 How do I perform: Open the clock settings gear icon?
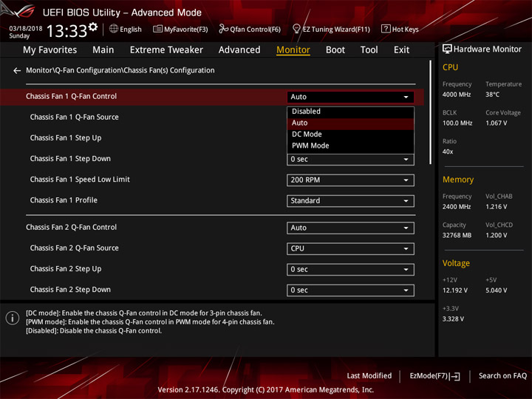pos(93,27)
